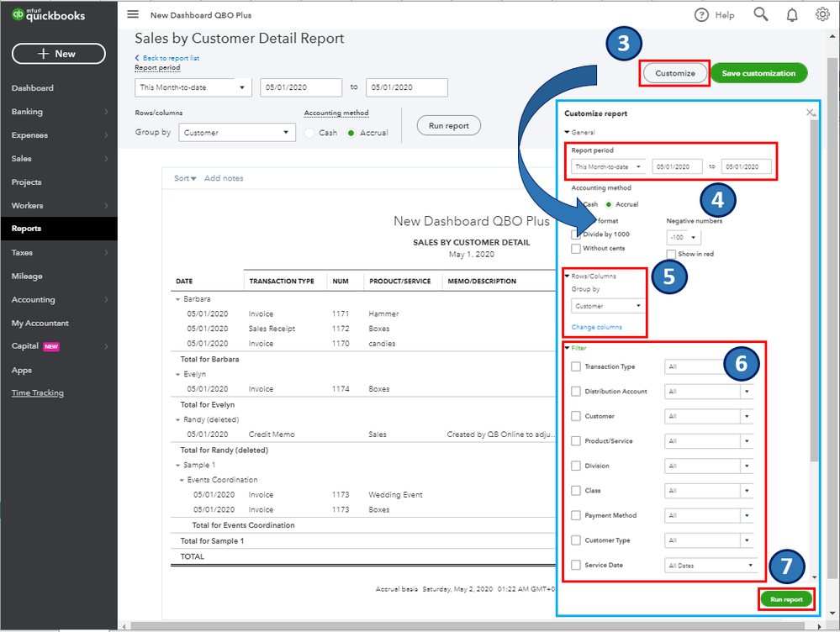The height and width of the screenshot is (632, 840).
Task: Collapse the Barbara group arrow
Action: (x=177, y=298)
